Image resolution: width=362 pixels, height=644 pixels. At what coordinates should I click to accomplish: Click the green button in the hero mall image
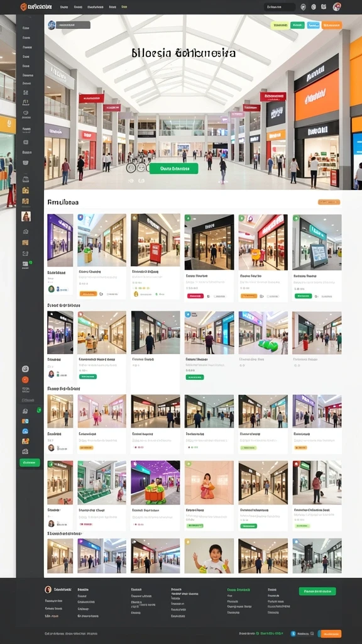coord(173,169)
